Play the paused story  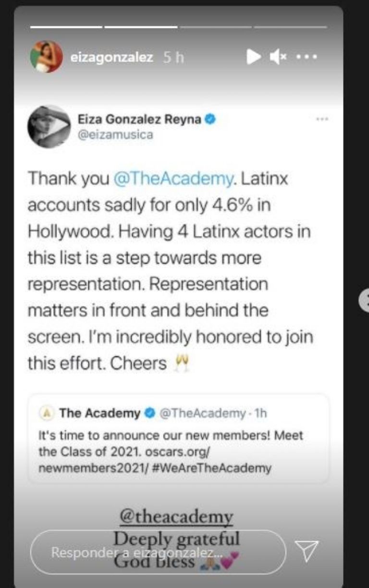coord(254,57)
